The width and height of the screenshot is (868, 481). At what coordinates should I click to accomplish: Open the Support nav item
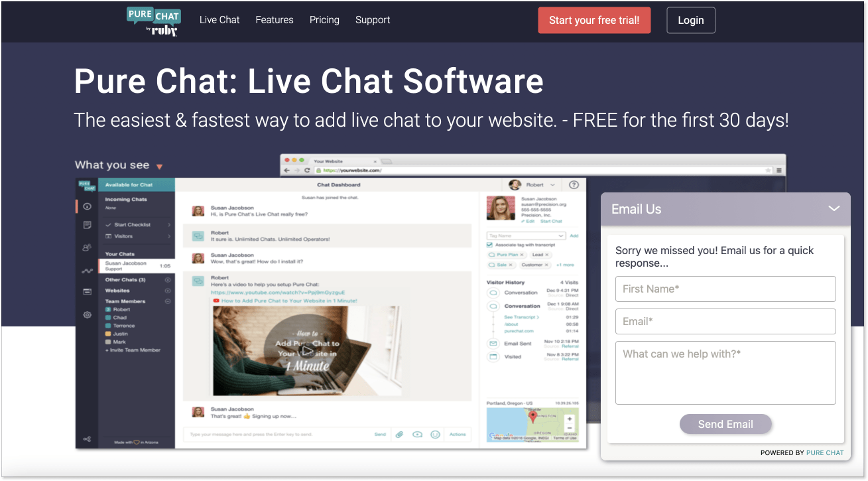(x=373, y=20)
